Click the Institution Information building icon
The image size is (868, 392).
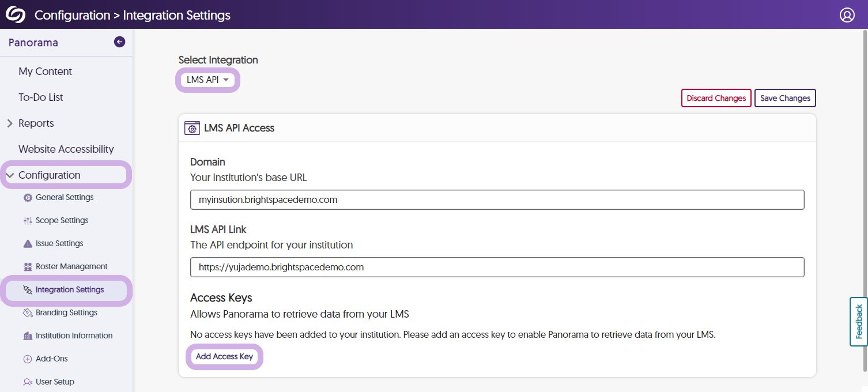(28, 336)
